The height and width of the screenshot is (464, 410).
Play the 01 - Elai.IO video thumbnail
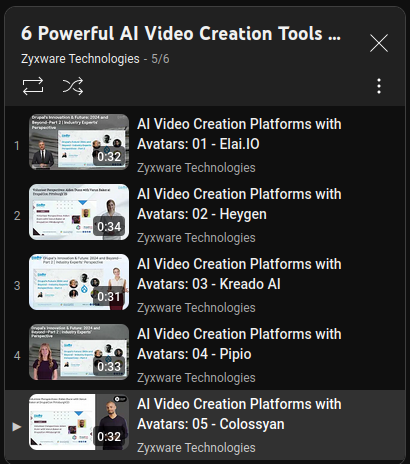tap(79, 142)
